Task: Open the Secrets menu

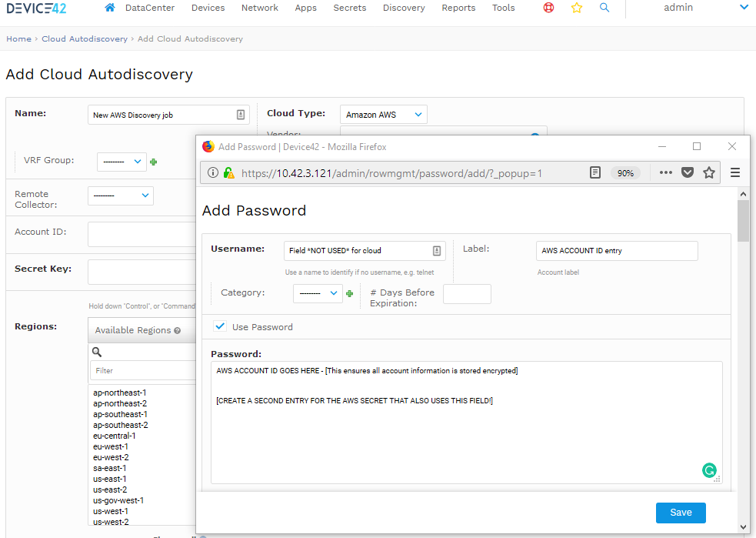Action: tap(350, 7)
